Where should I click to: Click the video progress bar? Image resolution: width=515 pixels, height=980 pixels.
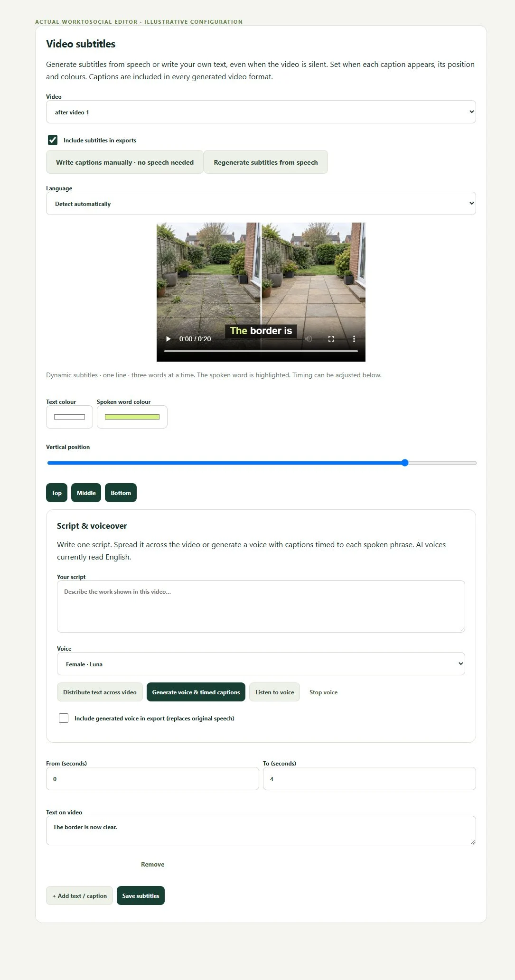click(261, 351)
